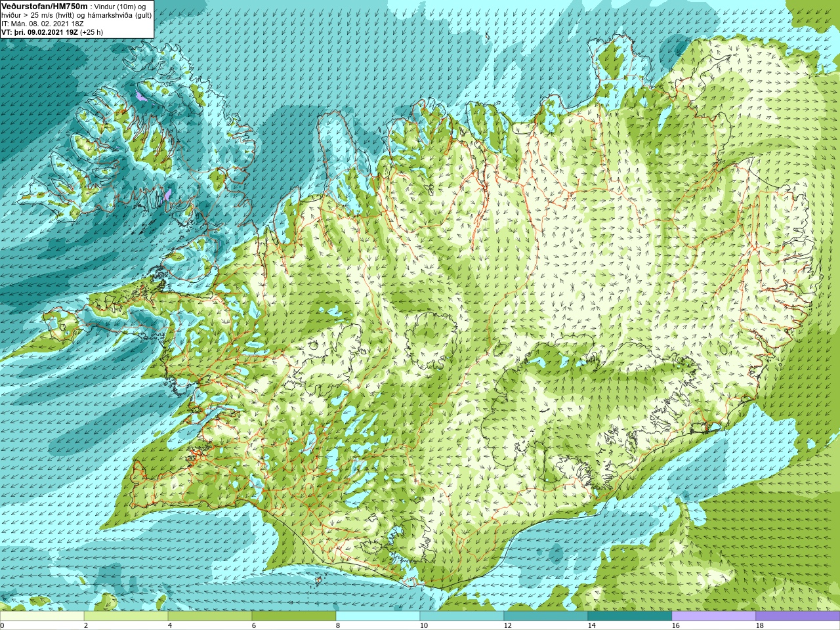This screenshot has height=630, width=840.
Task: Click the light green 2–4 m/s legend swatch
Action: pos(126,616)
